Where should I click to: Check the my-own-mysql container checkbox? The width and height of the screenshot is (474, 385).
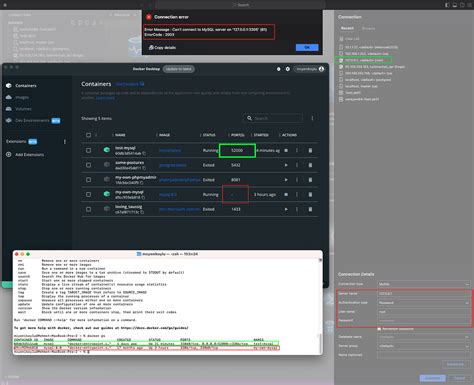[x=88, y=194]
